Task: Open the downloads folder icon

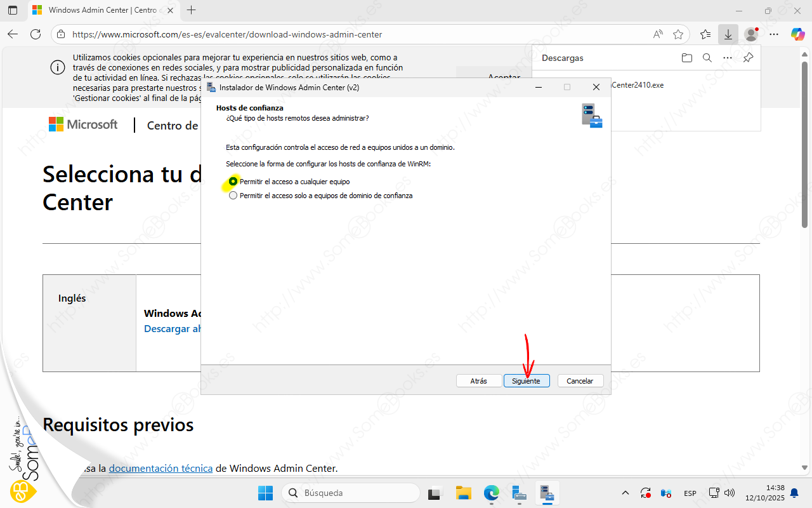Action: coord(686,58)
